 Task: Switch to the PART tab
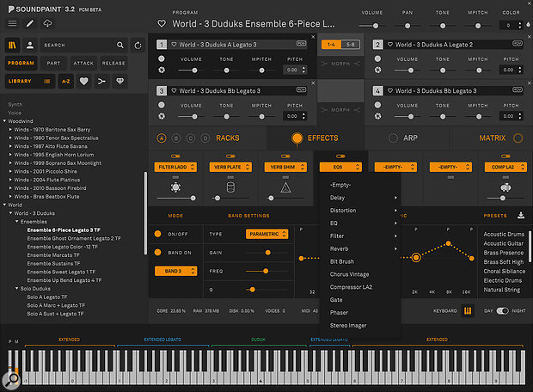tap(53, 64)
